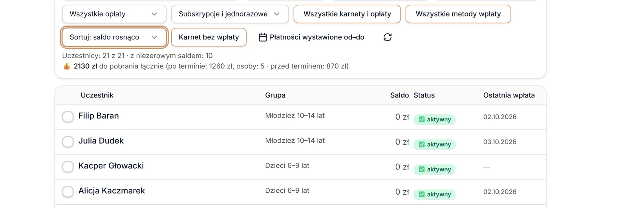Click the Wszystkie karnety i opłaty button
Image resolution: width=644 pixels, height=208 pixels.
[x=347, y=14]
